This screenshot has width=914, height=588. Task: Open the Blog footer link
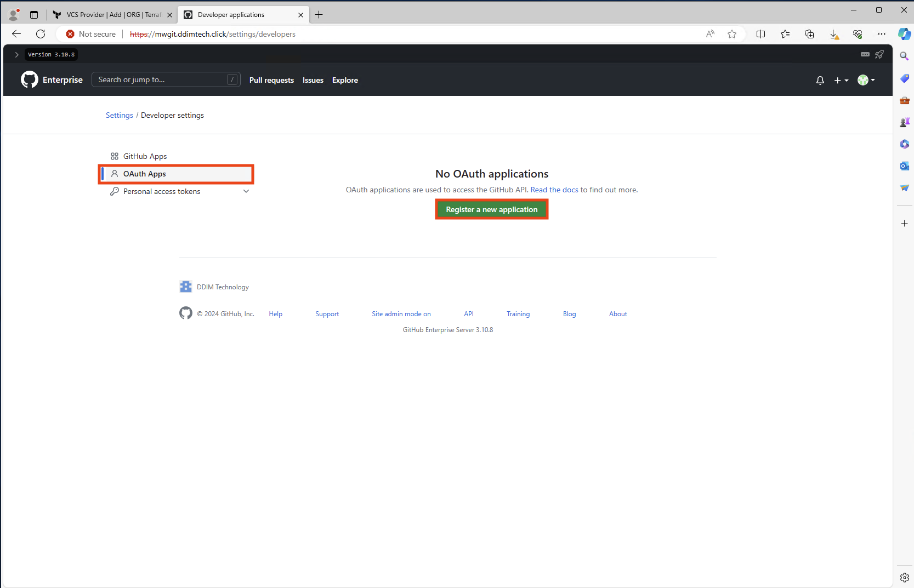pos(570,314)
